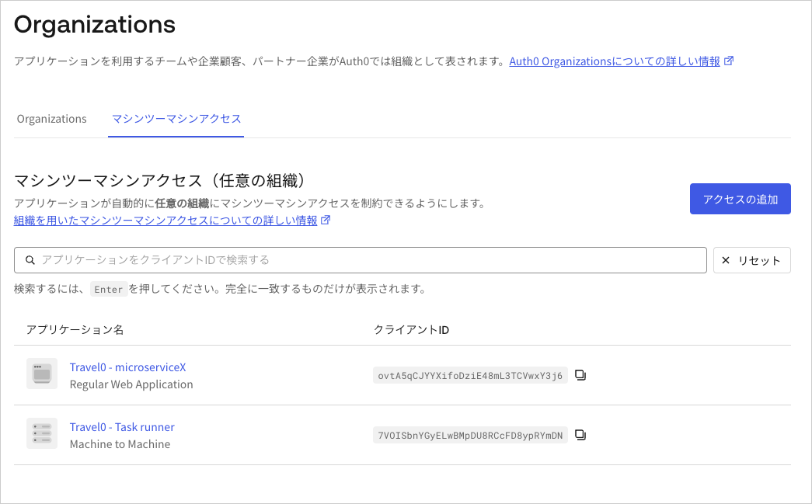Open 組織を用いたマシンツーマシンアクセスについての詳しい情報 link
This screenshot has width=812, height=504.
pos(166,221)
